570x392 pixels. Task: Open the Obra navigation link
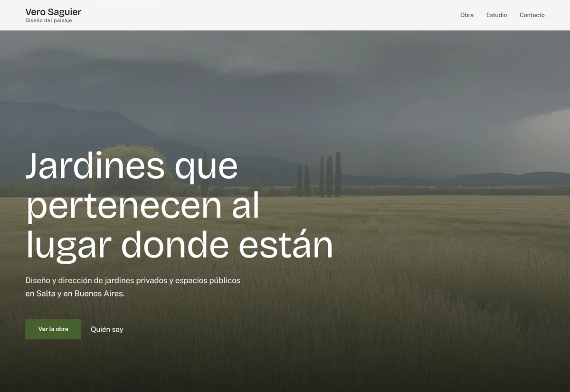(467, 15)
